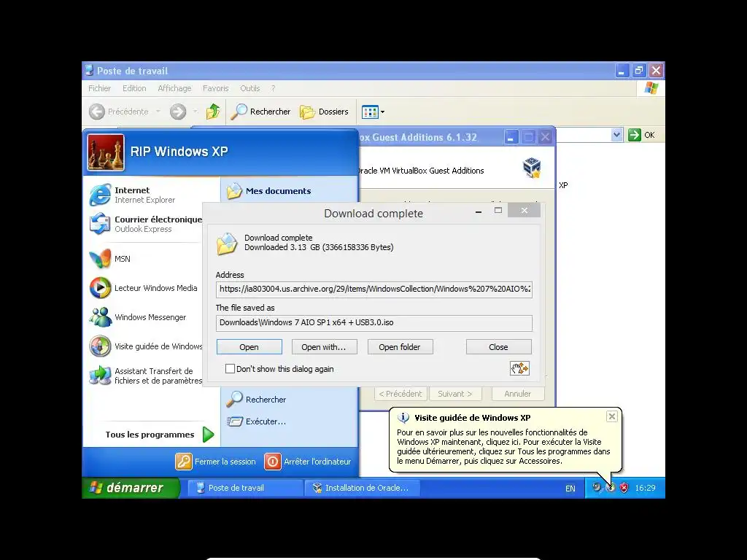Check Don't show this dialog again
747x560 pixels.
pyautogui.click(x=230, y=368)
